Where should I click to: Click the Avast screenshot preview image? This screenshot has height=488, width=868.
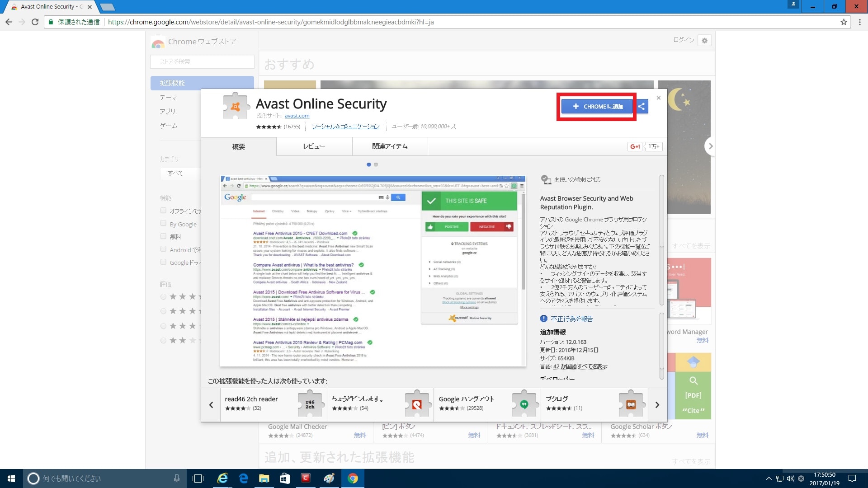tap(373, 271)
